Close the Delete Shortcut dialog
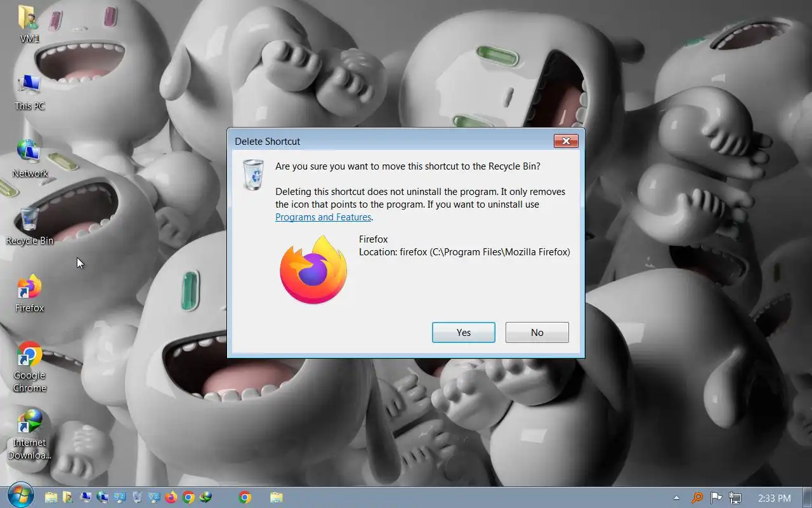 (565, 141)
